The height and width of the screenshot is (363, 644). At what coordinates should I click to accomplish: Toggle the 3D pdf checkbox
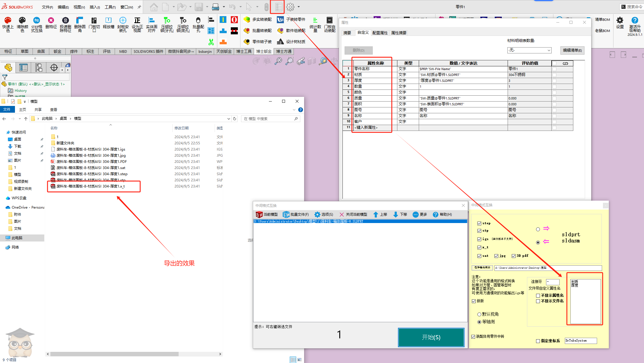point(513,256)
